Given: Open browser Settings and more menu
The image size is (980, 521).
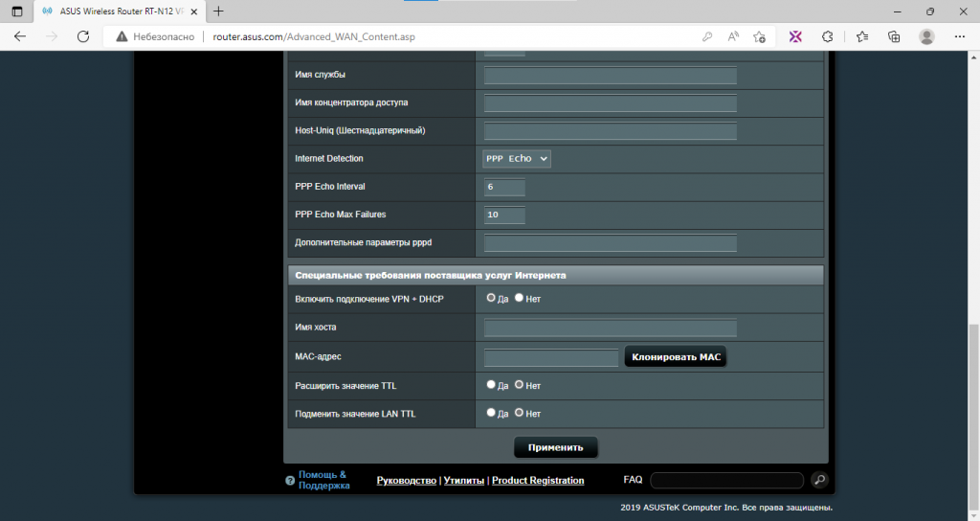Looking at the screenshot, I should (x=960, y=37).
